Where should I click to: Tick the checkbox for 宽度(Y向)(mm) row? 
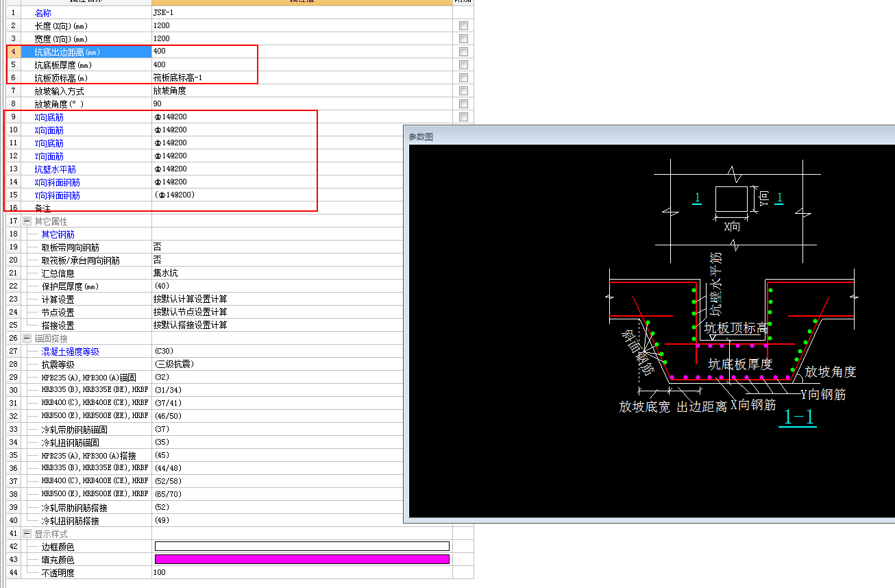[x=464, y=38]
